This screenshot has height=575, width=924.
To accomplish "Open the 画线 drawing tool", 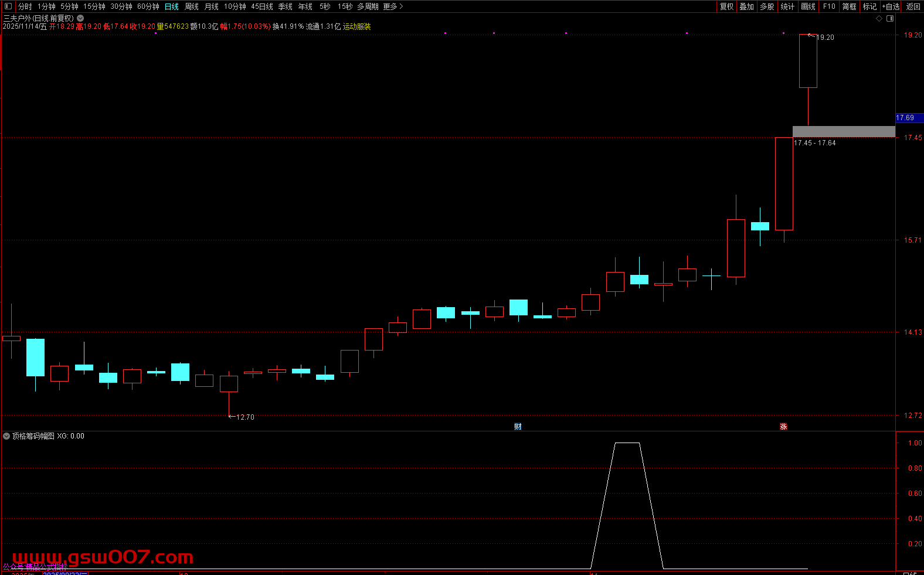I will [808, 6].
